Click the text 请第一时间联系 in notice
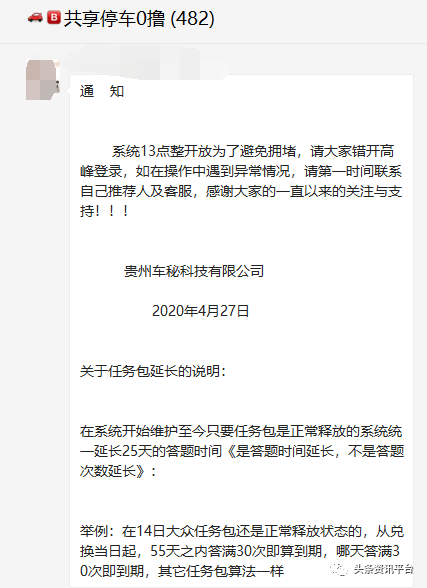Screen dimensions: 427x588 click(352, 171)
